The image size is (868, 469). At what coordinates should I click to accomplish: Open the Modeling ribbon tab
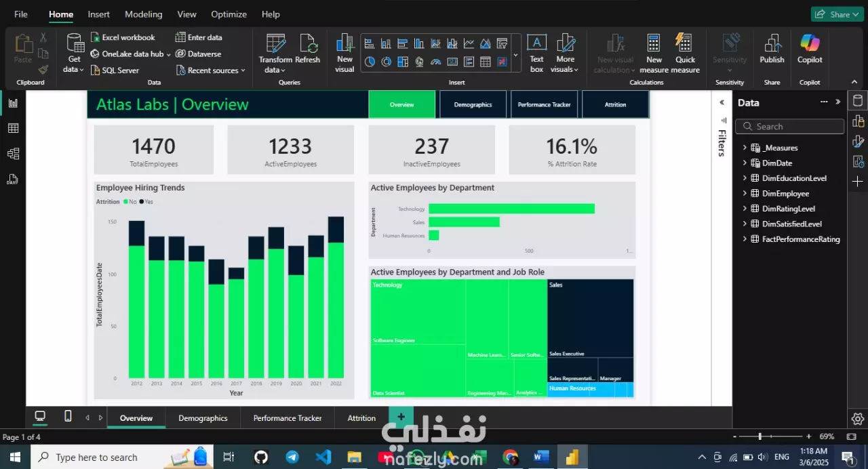click(143, 14)
